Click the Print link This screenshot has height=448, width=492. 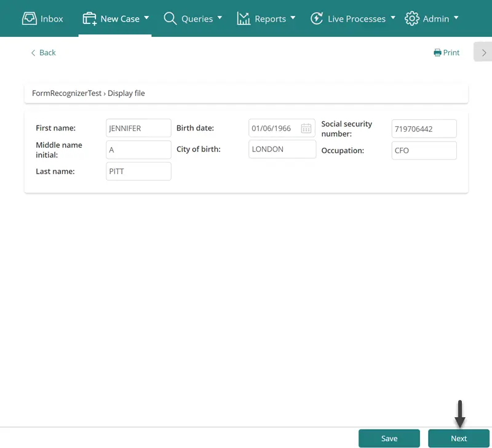(446, 53)
